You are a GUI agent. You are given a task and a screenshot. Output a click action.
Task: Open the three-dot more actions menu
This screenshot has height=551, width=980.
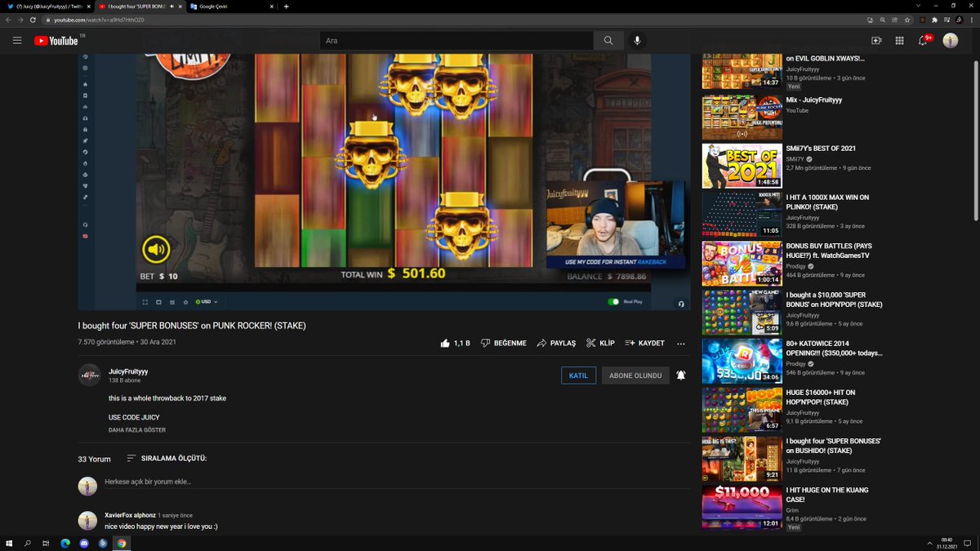coord(680,344)
